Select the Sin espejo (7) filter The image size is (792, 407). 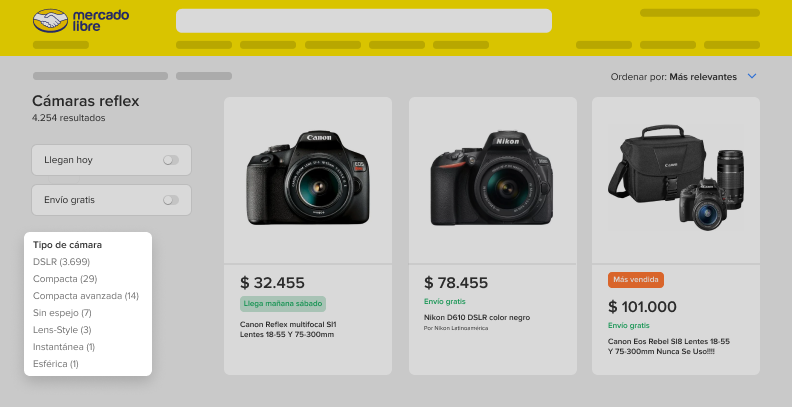tap(62, 313)
